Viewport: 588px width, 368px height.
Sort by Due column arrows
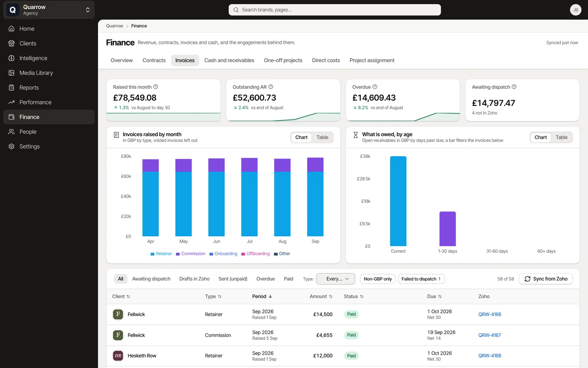point(440,296)
